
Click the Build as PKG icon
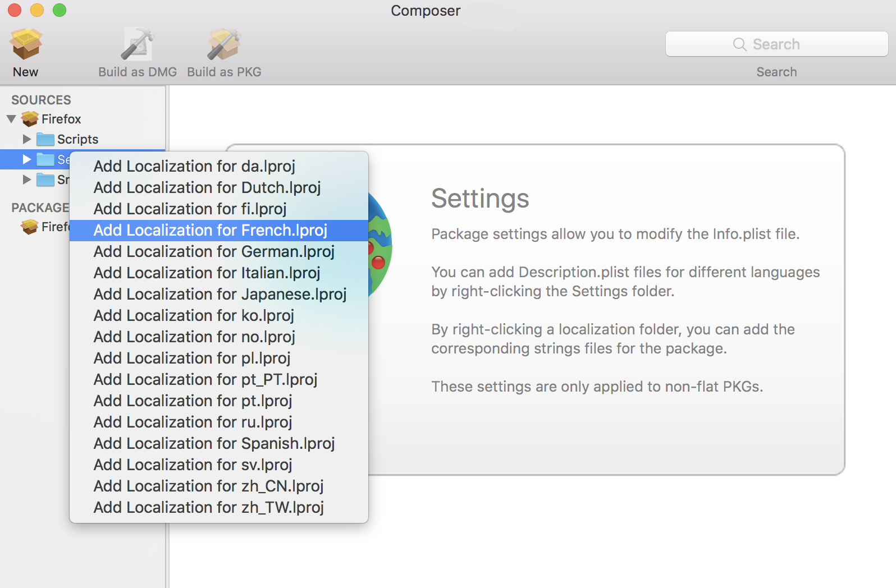pyautogui.click(x=224, y=45)
